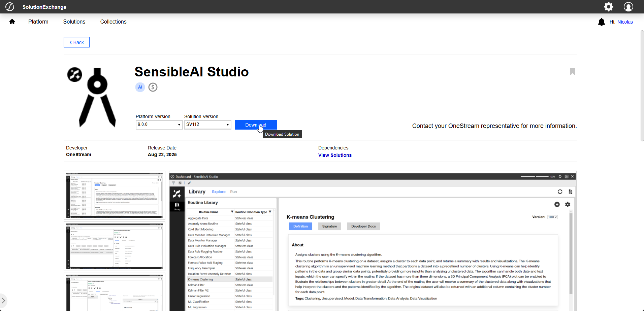
Task: Click the notifications bell icon
Action: pyautogui.click(x=601, y=22)
